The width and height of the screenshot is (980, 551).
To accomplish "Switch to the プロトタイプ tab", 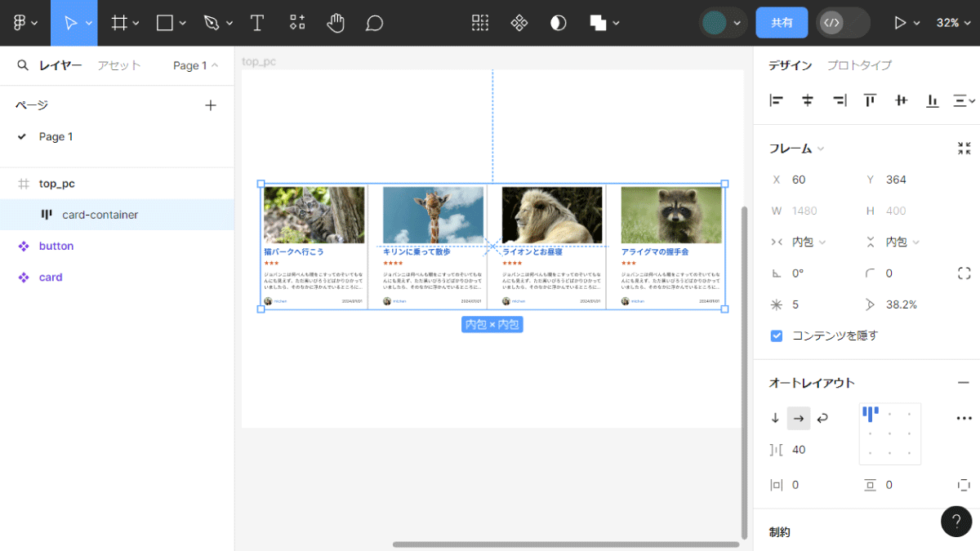I will point(859,65).
